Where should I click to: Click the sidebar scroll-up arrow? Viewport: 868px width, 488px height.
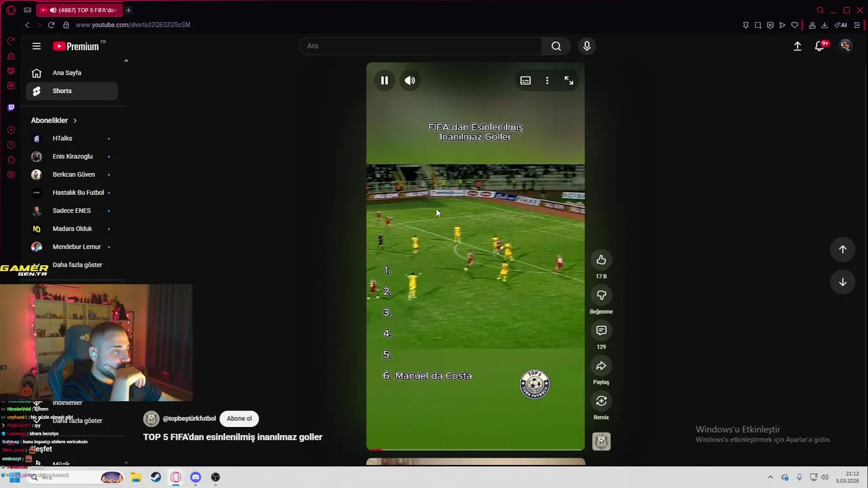126,61
